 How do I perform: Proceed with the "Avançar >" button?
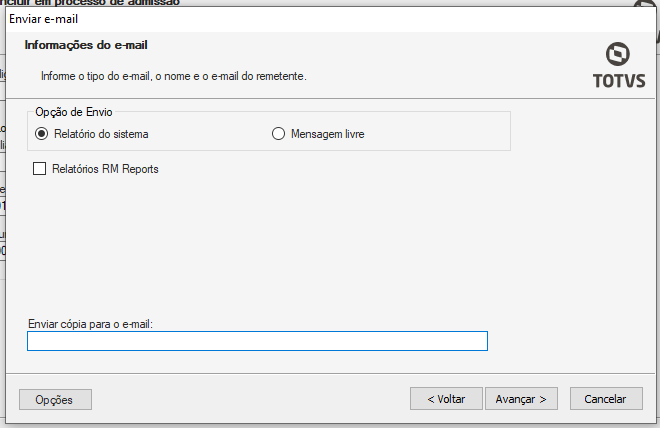point(521,398)
